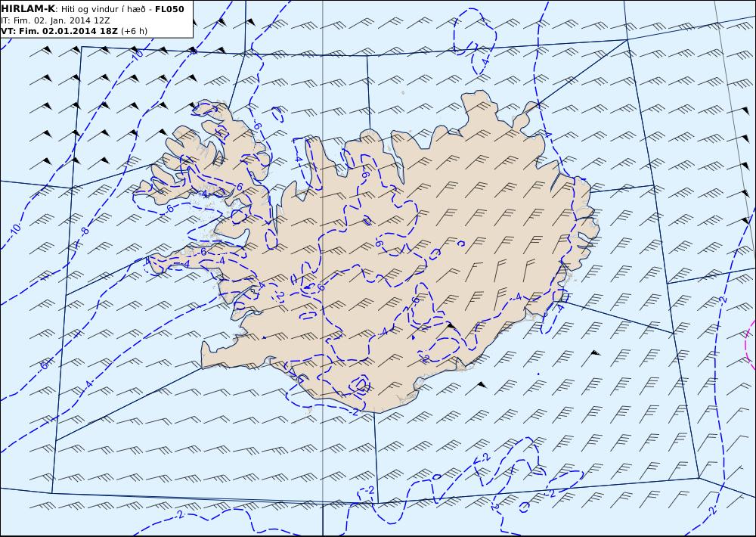Click the pink dashed contour on the map

coord(750,343)
